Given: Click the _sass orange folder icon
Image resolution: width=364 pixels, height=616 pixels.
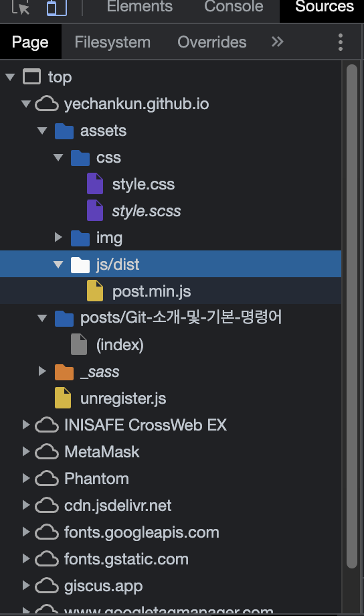Looking at the screenshot, I should pyautogui.click(x=64, y=372).
